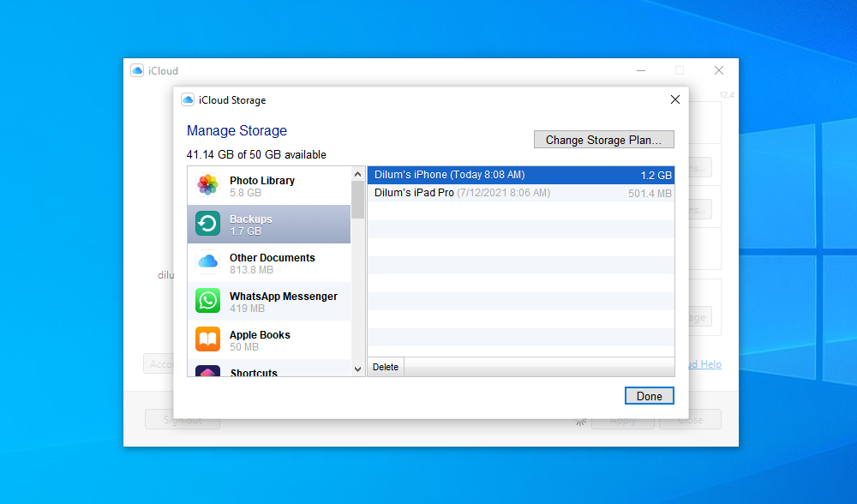Select the Shortcuts category

point(269,369)
